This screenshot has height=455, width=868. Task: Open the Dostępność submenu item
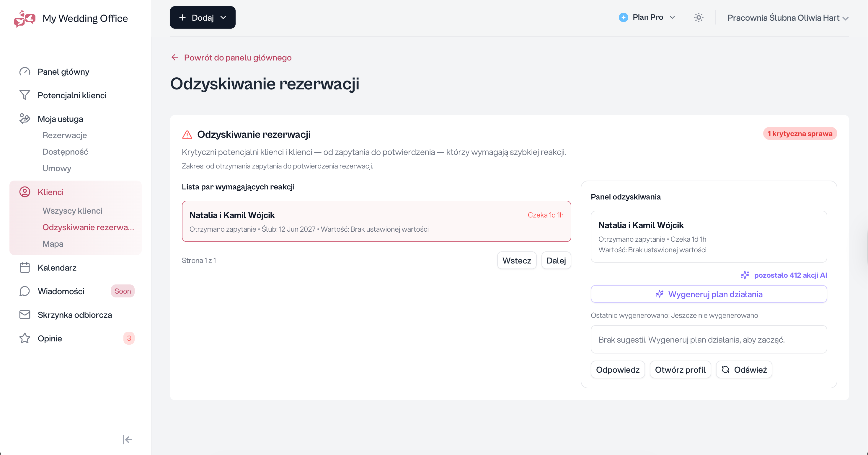point(65,152)
